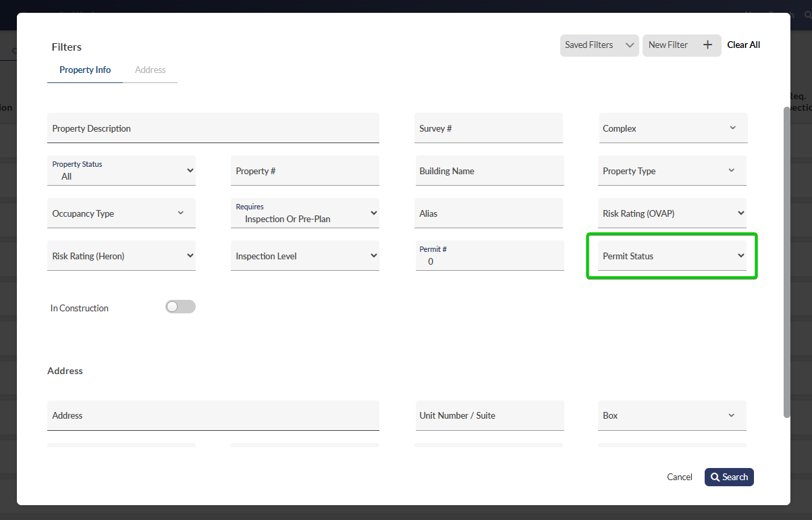Click the Clear All link
This screenshot has height=520, width=812.
pyautogui.click(x=743, y=45)
